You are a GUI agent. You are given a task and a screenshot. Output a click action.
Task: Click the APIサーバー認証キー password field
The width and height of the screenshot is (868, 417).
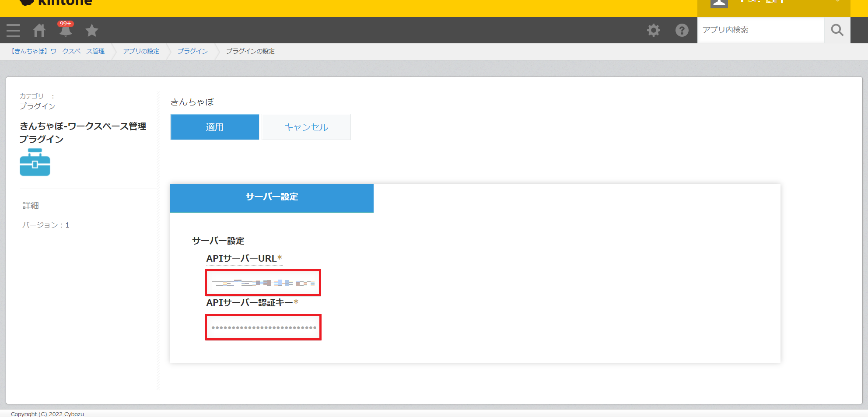coord(263,327)
